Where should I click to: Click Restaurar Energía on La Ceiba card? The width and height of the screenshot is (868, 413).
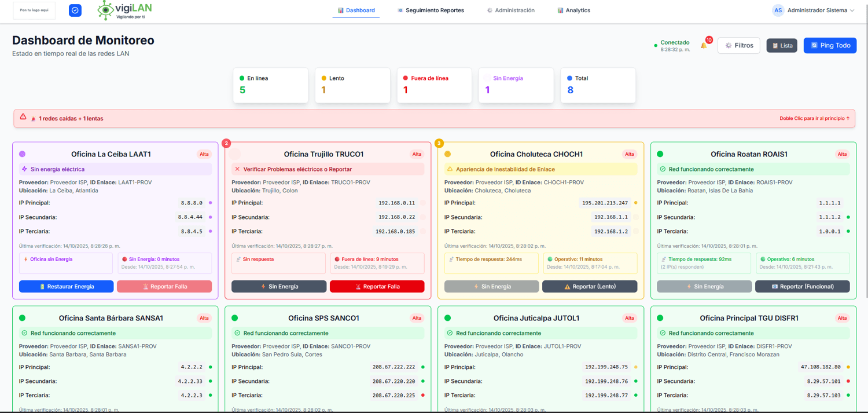(x=66, y=287)
